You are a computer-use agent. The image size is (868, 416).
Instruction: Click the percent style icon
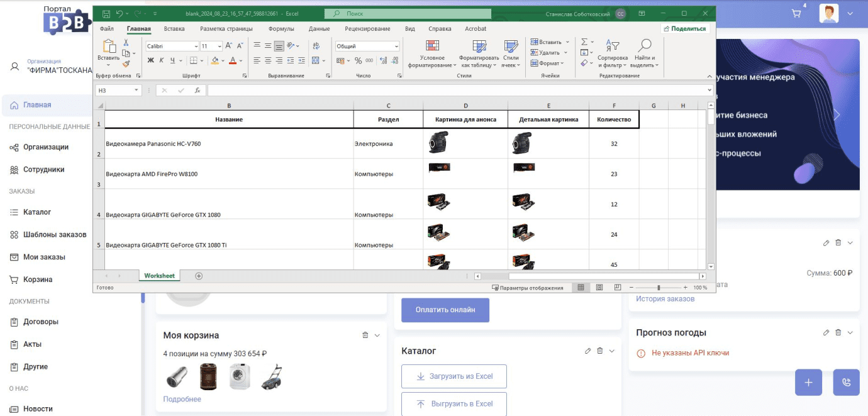(358, 61)
